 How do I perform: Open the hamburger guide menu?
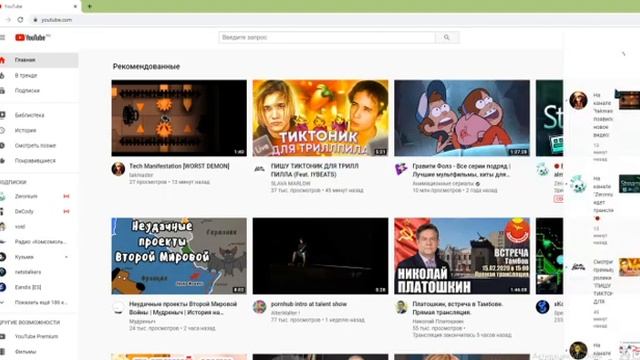[2, 38]
